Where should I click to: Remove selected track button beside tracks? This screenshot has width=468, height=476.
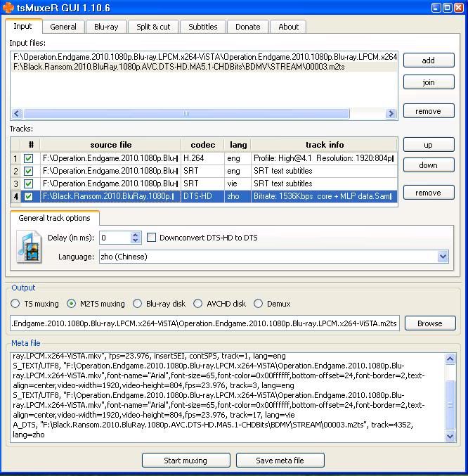coord(429,193)
